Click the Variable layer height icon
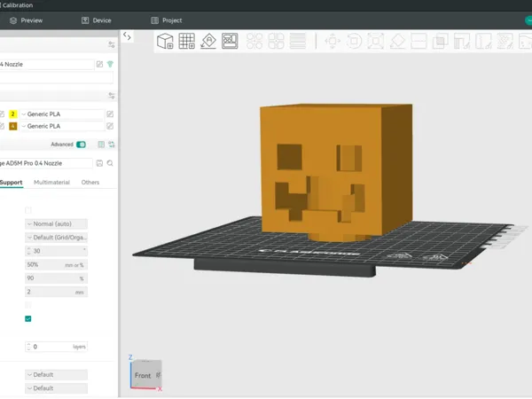Screen dimensions: 532x399 click(x=298, y=41)
